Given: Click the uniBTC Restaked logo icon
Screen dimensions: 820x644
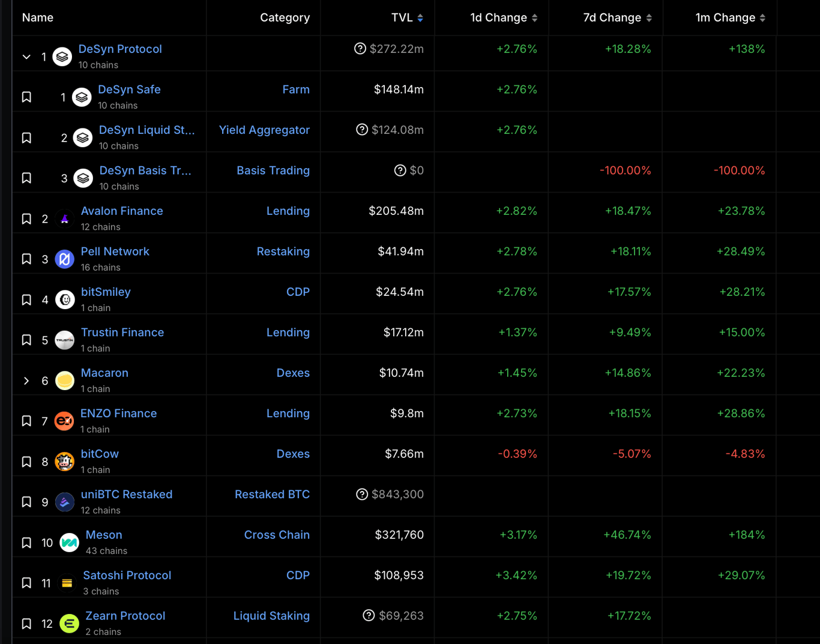Looking at the screenshot, I should coord(65,502).
